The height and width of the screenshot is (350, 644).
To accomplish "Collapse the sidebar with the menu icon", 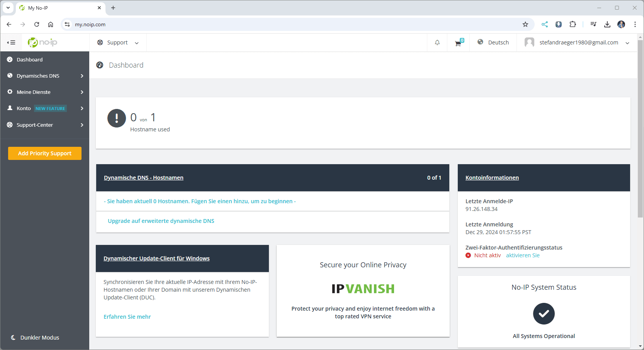I will (x=11, y=42).
